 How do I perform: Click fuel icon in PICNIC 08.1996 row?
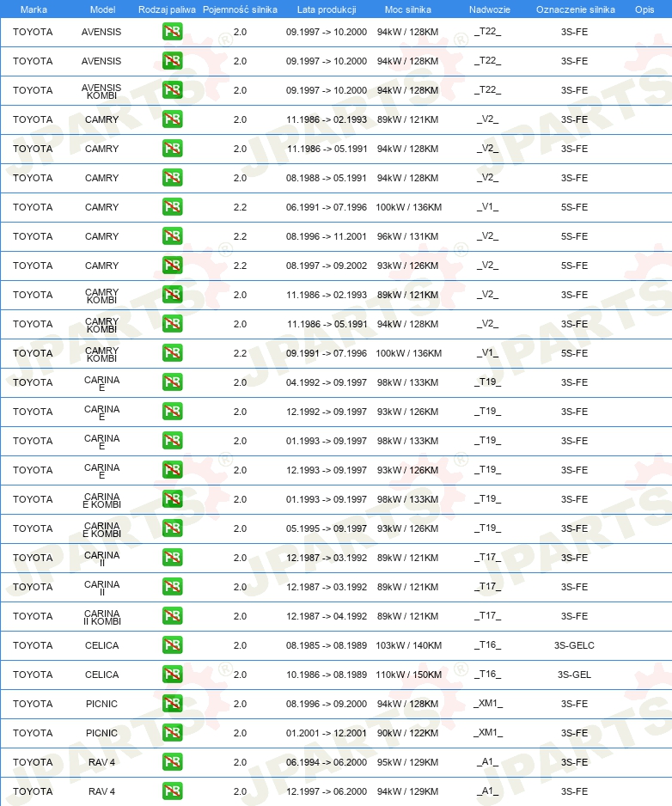tap(172, 704)
